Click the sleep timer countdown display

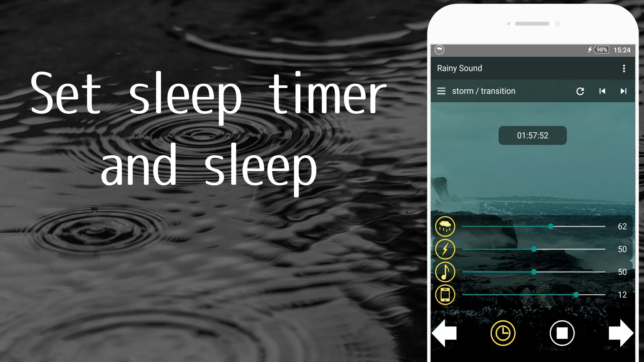(533, 135)
